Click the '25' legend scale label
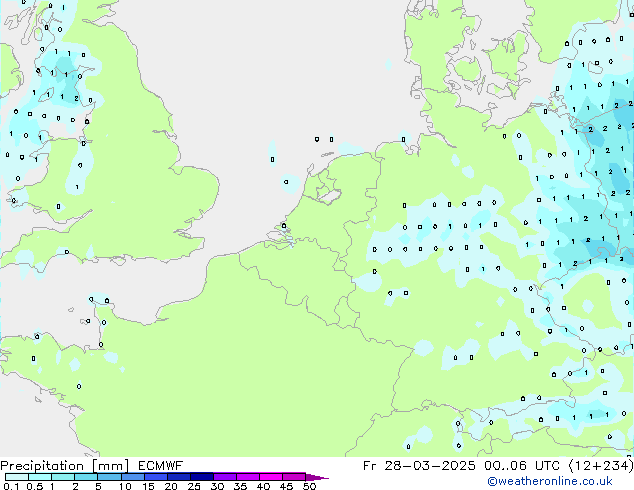Image resolution: width=634 pixels, height=490 pixels. pyautogui.click(x=194, y=486)
